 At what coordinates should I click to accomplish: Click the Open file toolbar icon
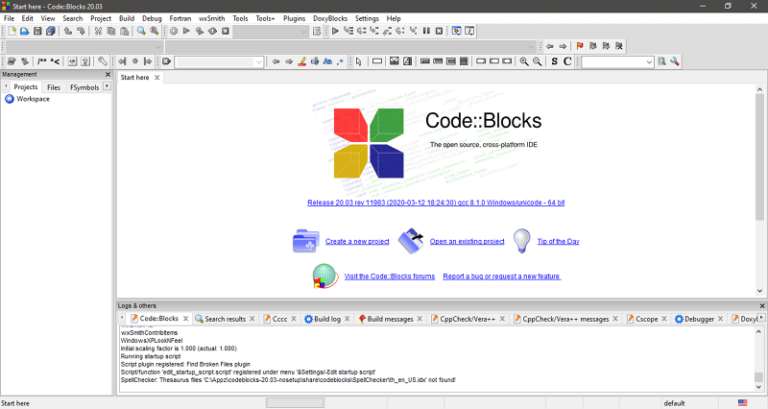pos(24,31)
